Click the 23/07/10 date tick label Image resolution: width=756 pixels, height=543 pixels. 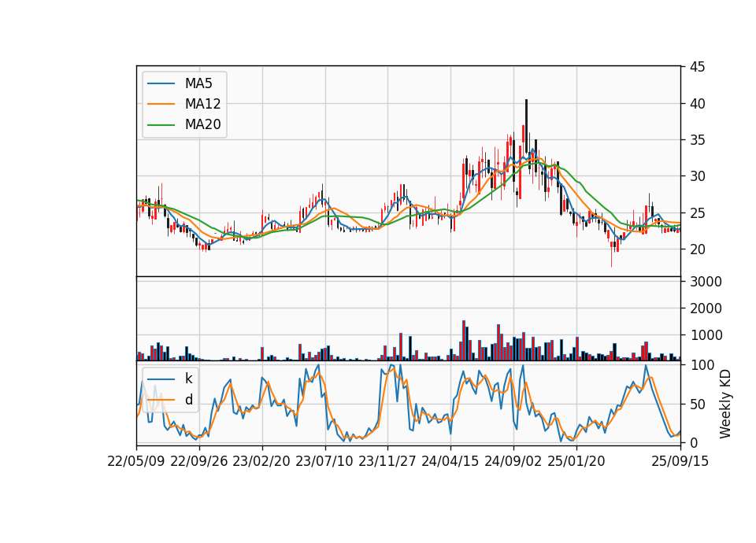click(x=324, y=461)
